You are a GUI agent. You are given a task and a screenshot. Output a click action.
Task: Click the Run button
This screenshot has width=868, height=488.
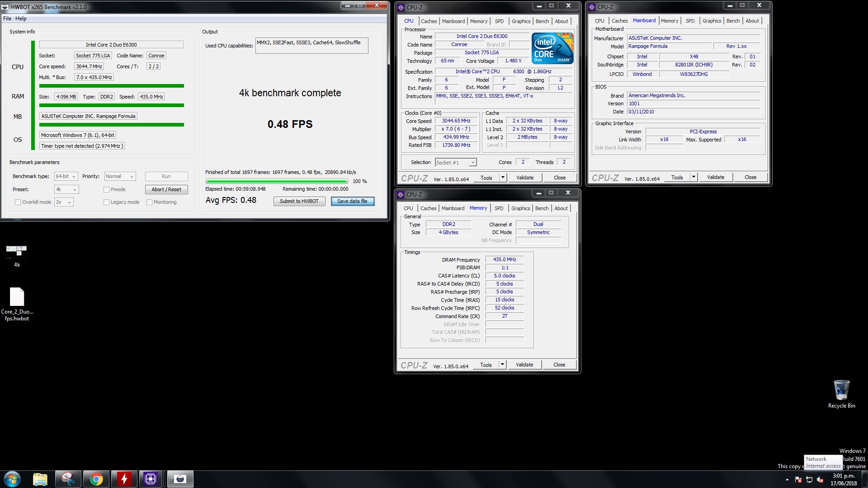click(166, 176)
